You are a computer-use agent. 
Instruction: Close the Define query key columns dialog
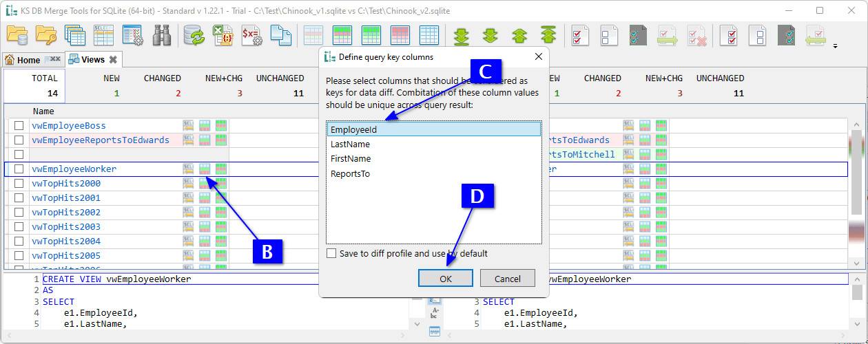(538, 57)
